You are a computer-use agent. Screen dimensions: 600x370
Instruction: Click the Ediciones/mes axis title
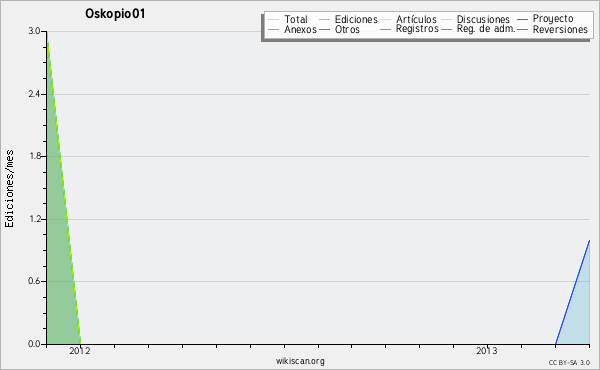point(9,188)
